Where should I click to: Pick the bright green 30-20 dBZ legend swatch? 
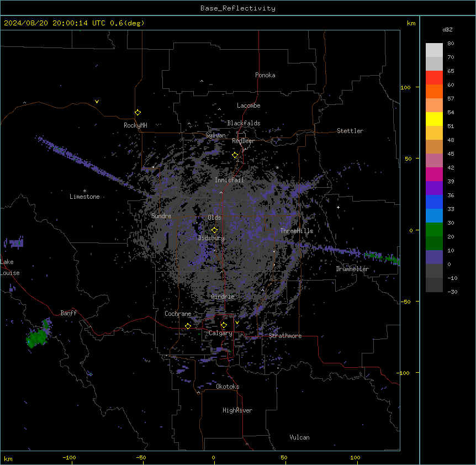pos(434,230)
